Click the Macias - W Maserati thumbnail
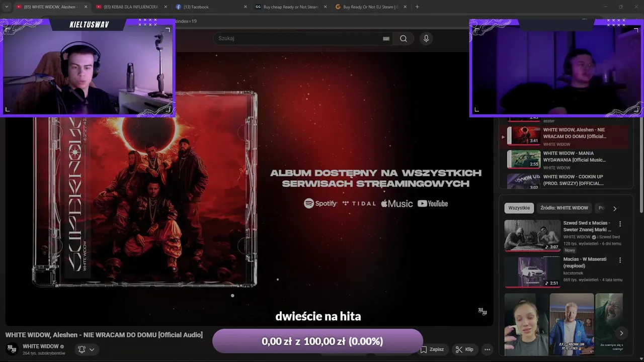Screen dimensions: 644x362 pos(532,271)
